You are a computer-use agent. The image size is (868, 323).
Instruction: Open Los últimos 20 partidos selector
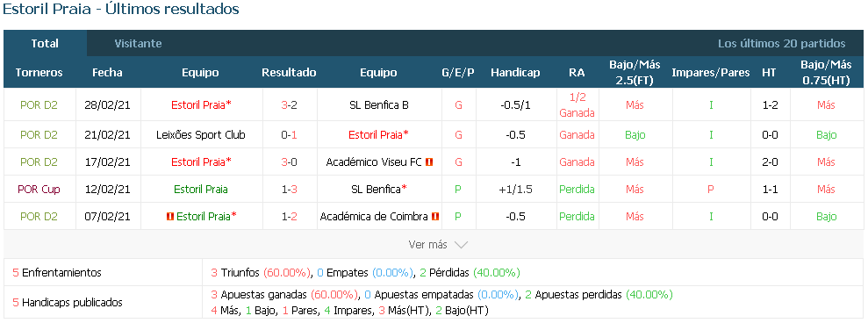782,43
